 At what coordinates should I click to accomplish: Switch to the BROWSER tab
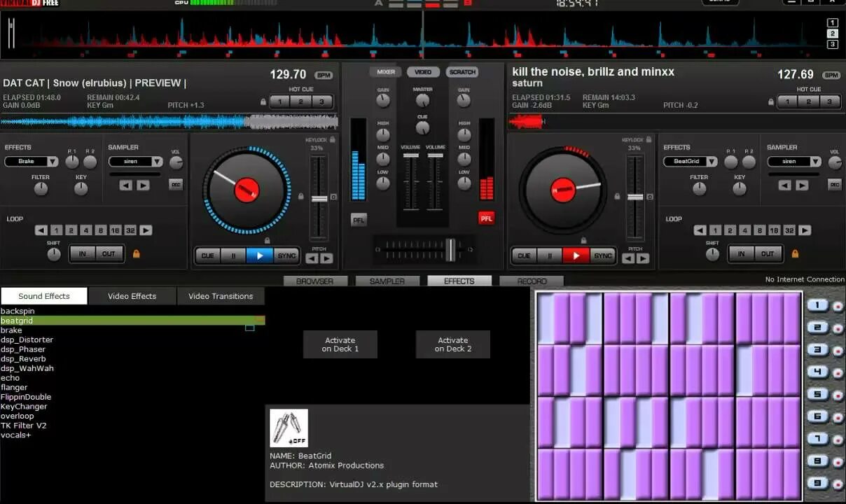point(315,281)
